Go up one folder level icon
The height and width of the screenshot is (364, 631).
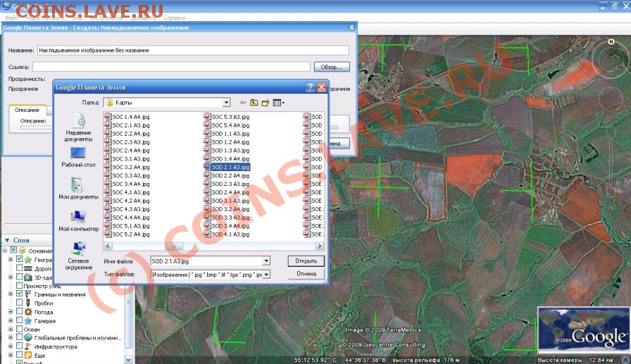pos(254,103)
